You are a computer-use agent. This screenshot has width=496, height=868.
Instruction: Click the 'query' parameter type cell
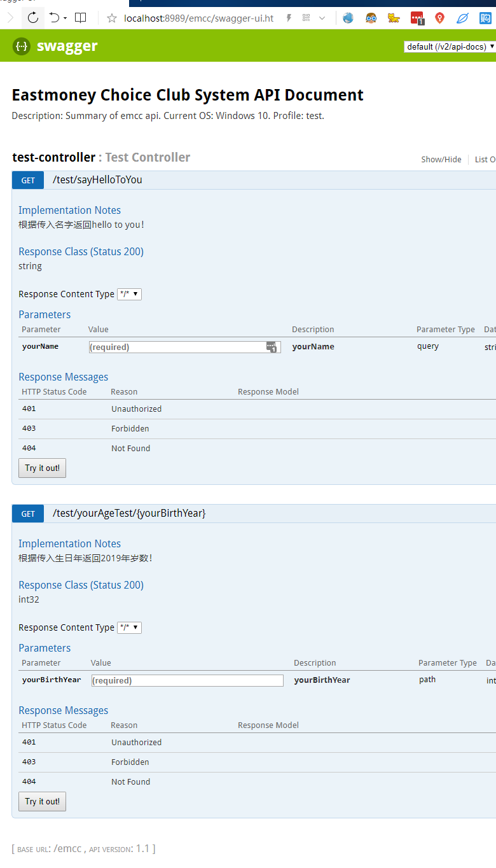pyautogui.click(x=428, y=346)
